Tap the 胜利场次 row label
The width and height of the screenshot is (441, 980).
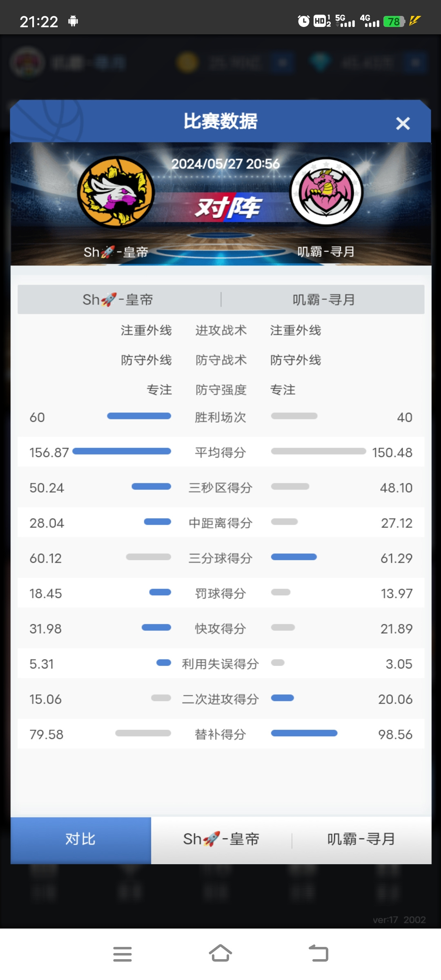[x=220, y=417]
